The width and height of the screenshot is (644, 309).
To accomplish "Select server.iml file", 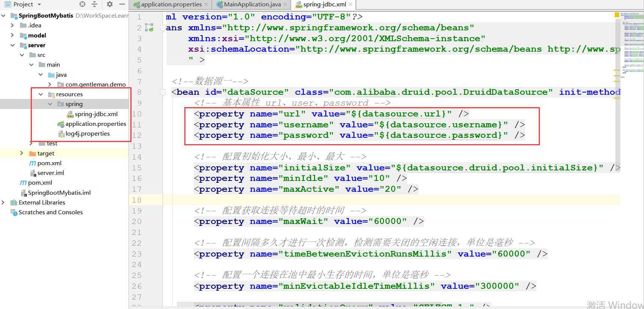I will click(x=51, y=173).
